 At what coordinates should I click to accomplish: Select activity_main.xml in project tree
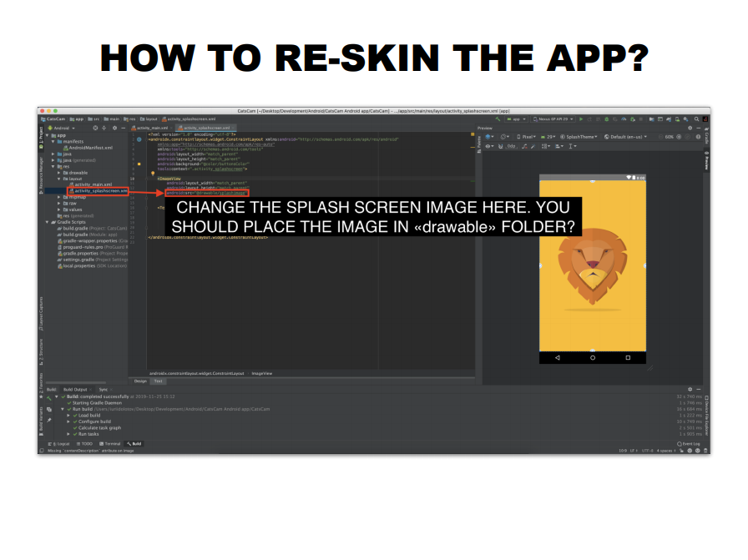pos(91,184)
